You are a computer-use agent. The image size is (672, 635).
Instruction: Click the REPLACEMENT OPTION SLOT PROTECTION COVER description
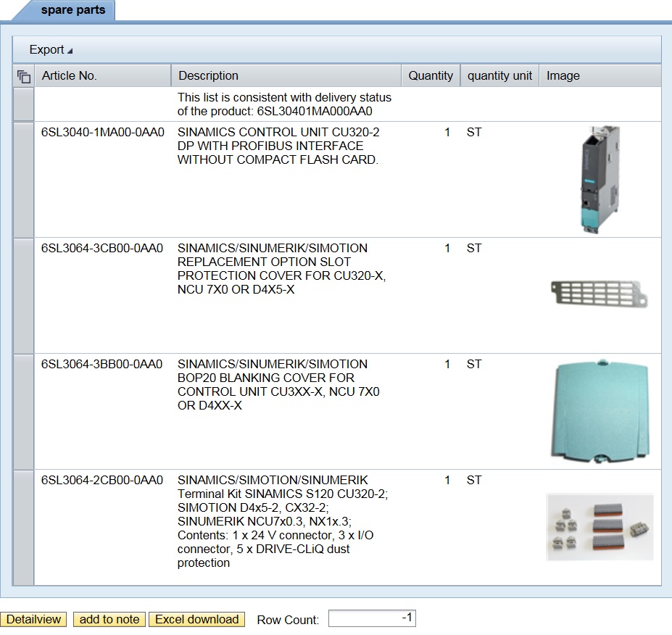coord(281,269)
